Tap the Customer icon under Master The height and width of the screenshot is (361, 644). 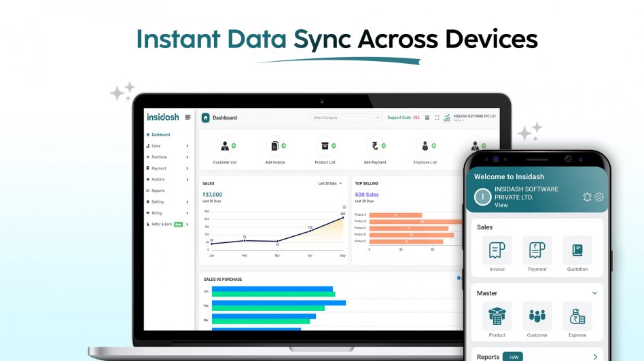click(537, 316)
